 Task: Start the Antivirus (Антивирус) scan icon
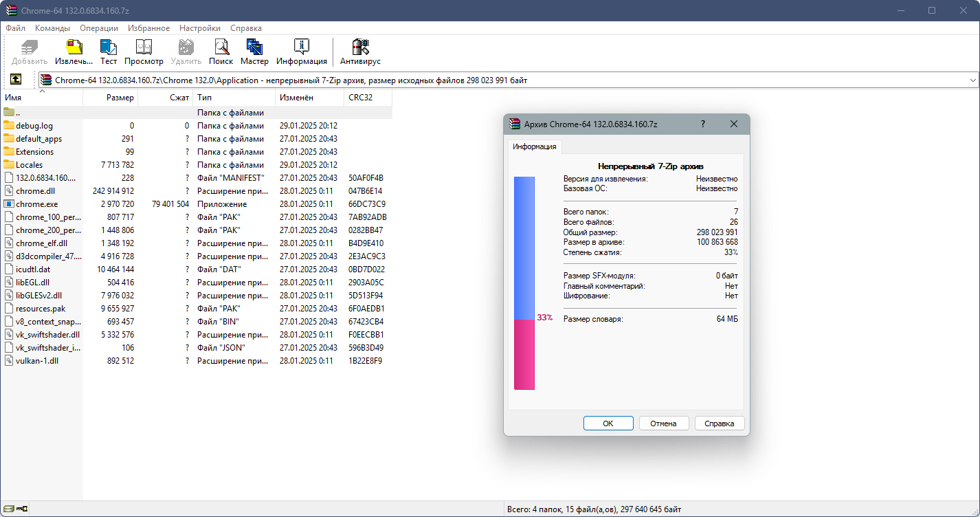(x=360, y=52)
